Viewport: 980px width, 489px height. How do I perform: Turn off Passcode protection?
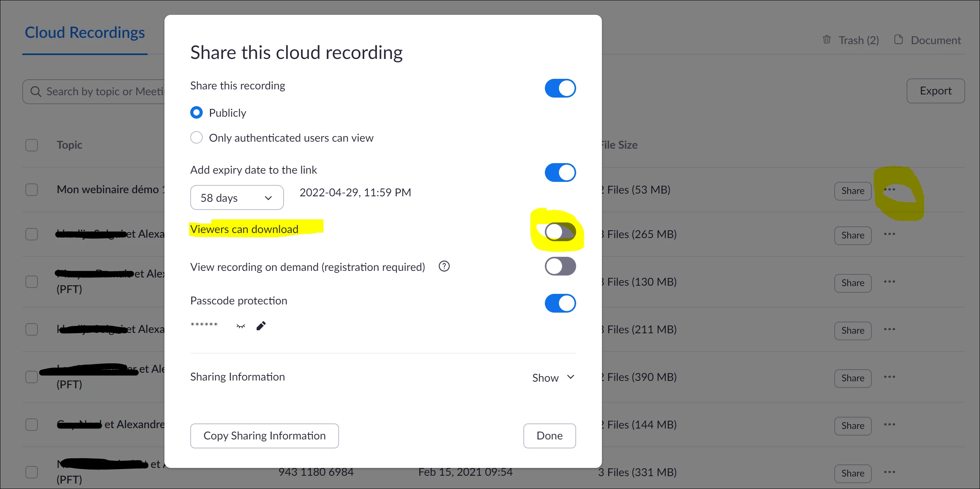(x=560, y=303)
